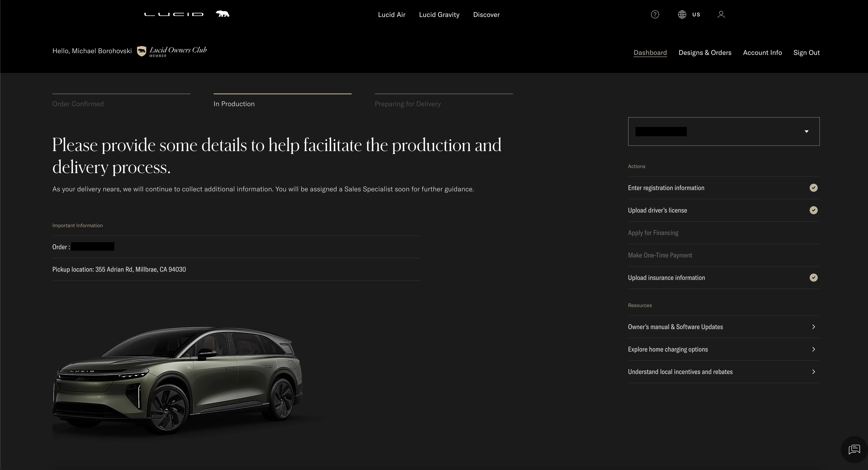Click the Resources section label

coord(640,305)
